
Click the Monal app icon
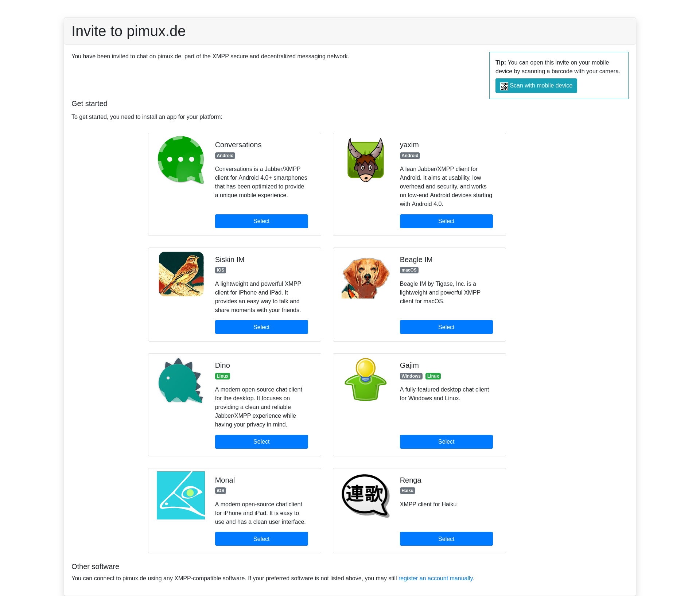[x=181, y=495]
